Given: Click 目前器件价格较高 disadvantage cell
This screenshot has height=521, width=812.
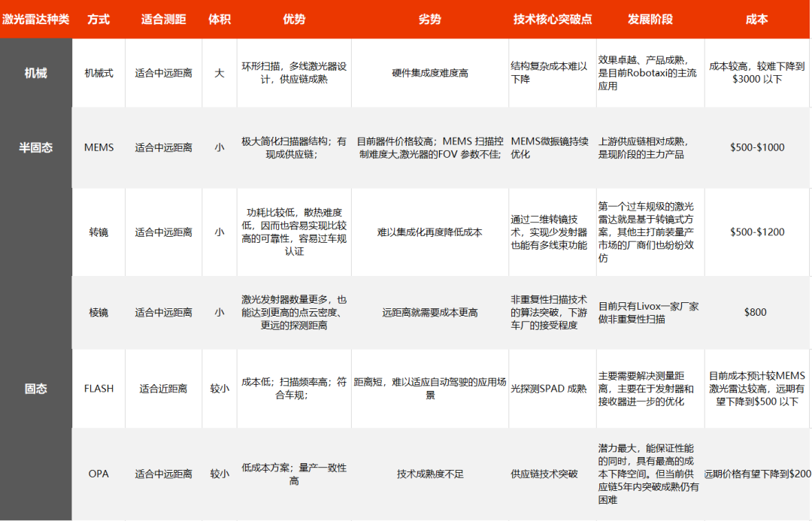Looking at the screenshot, I should click(x=430, y=147).
